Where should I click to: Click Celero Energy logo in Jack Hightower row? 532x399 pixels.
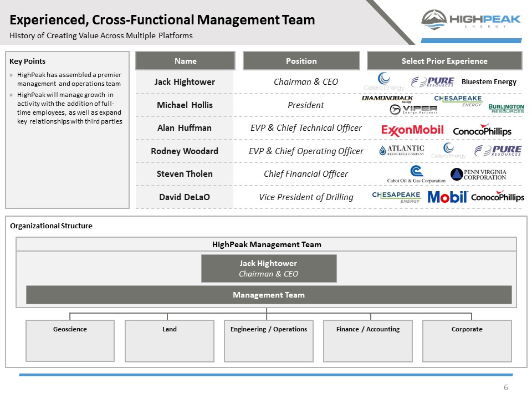[x=383, y=82]
